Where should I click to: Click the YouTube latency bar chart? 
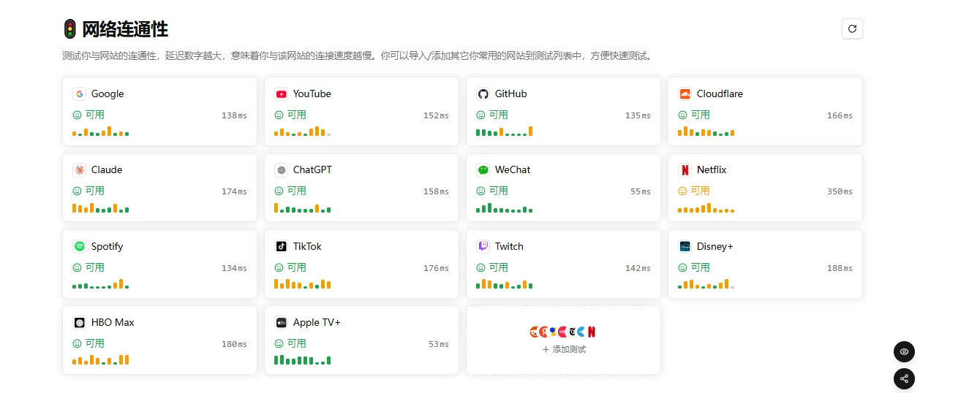[x=303, y=131]
